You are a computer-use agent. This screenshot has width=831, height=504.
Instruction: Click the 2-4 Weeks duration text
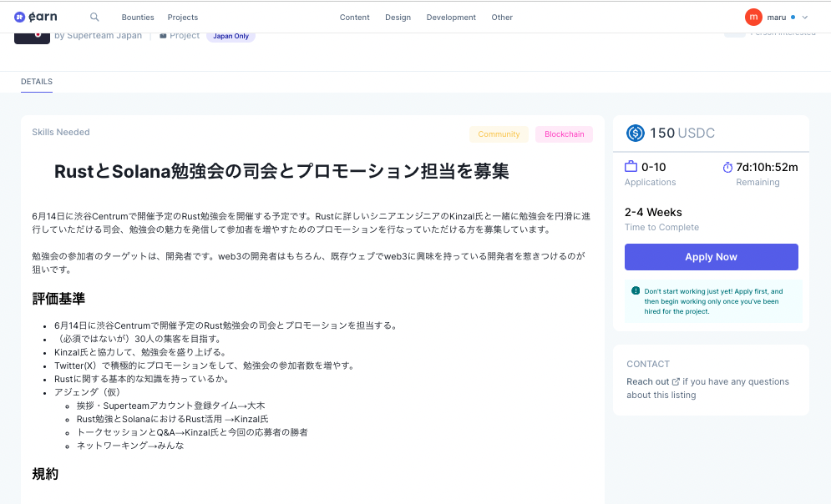point(653,212)
